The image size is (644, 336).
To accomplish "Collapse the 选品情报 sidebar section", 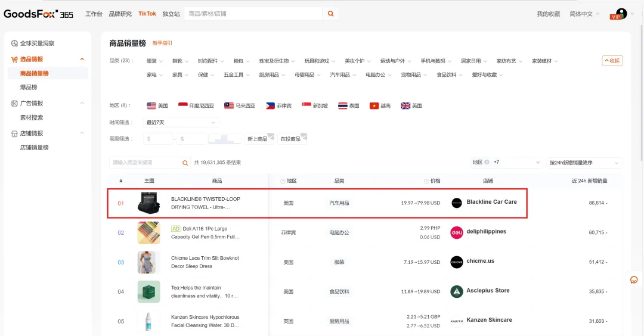I will [x=82, y=60].
